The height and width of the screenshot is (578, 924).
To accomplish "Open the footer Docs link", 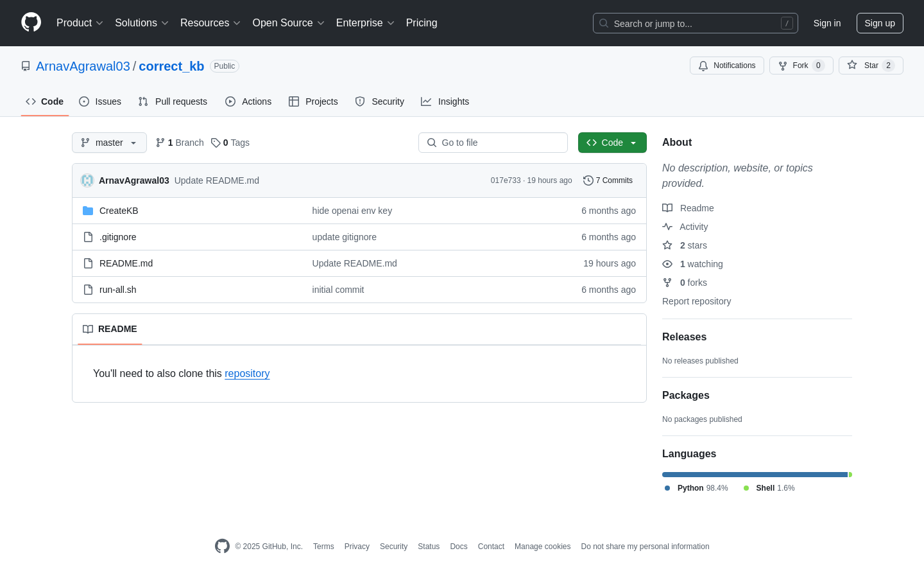I will point(459,547).
